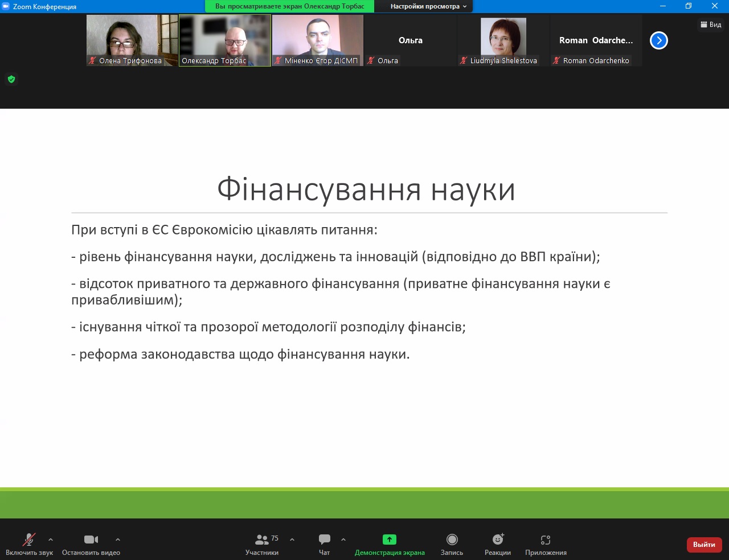The height and width of the screenshot is (560, 729).
Task: Stop camera using Остановить видео button
Action: point(91,543)
